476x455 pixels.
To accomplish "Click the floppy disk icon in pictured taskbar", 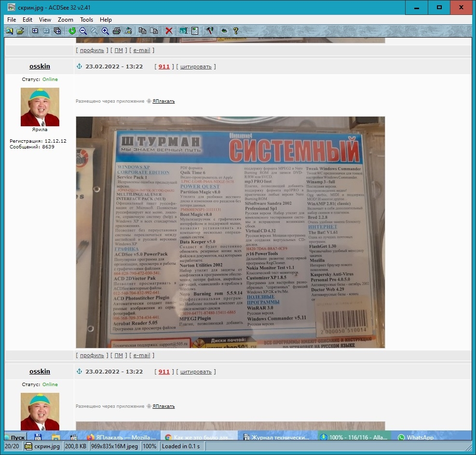I will [x=38, y=437].
